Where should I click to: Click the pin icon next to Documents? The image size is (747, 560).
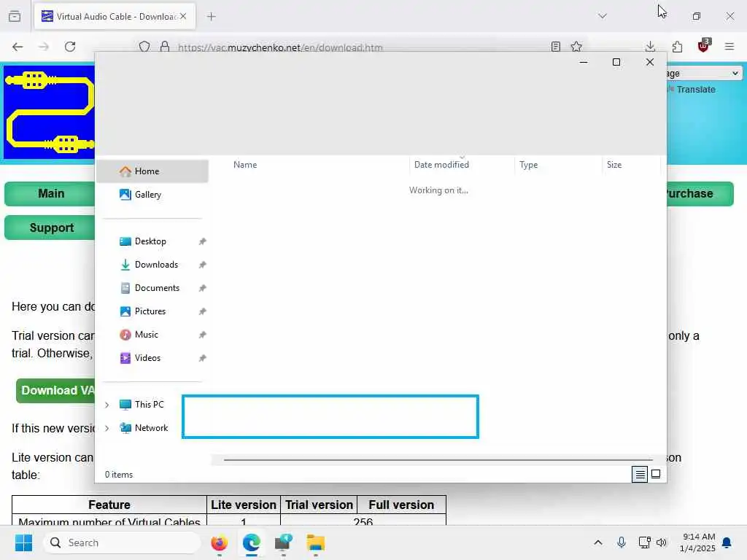pos(203,288)
